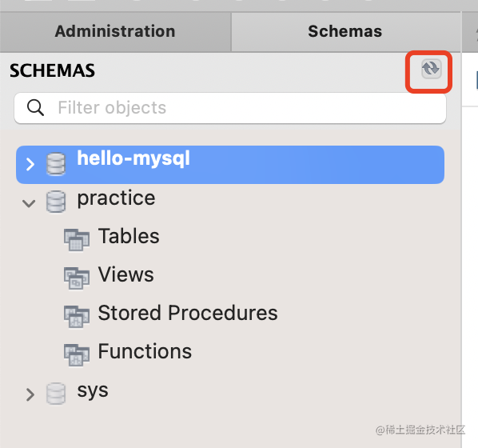Select the Views item under practice
The width and height of the screenshot is (478, 448).
click(126, 274)
